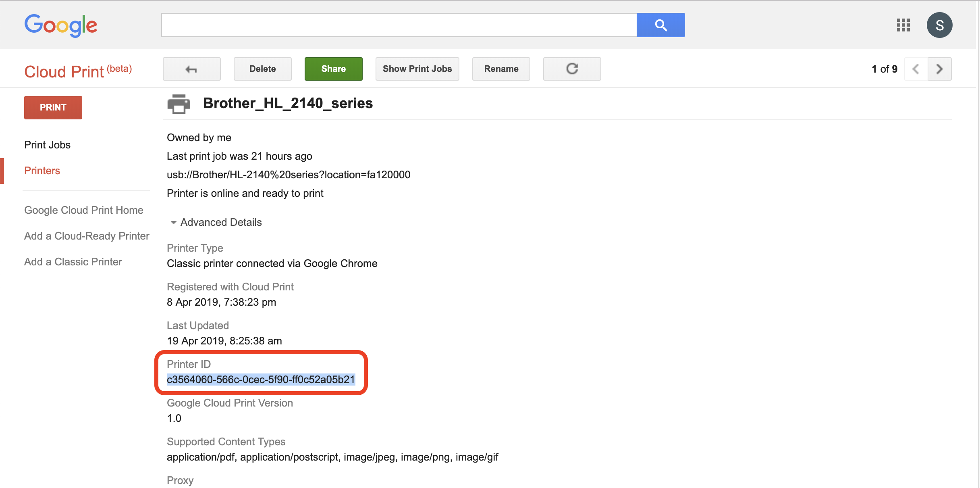Open Print Jobs in the sidebar

[47, 145]
